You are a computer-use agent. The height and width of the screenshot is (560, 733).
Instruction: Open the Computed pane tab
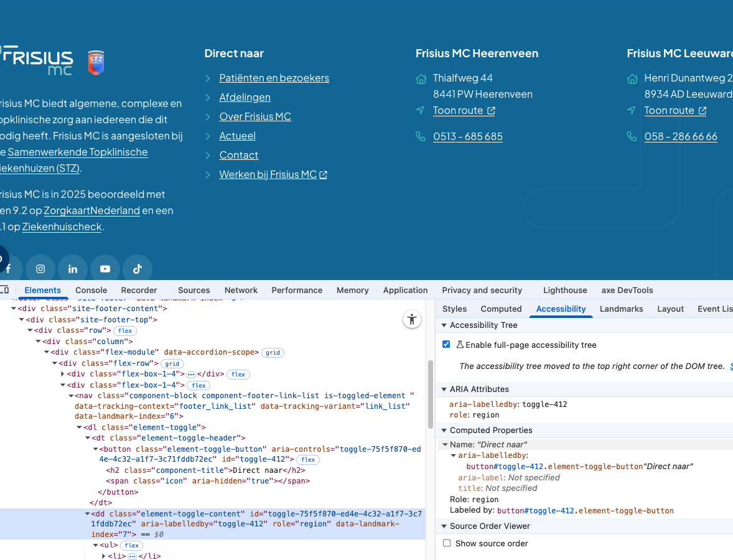click(x=501, y=309)
